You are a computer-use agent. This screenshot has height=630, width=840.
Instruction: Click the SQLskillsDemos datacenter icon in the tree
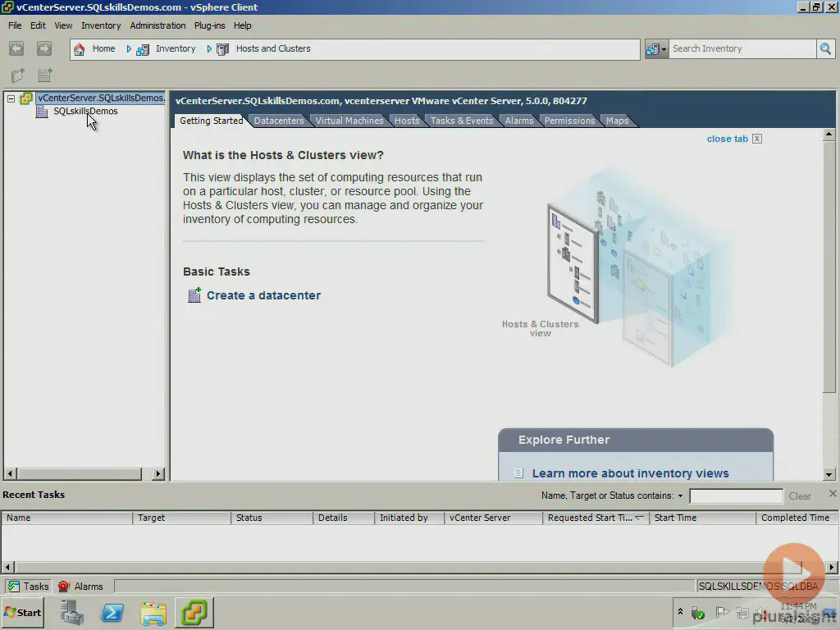[x=42, y=112]
